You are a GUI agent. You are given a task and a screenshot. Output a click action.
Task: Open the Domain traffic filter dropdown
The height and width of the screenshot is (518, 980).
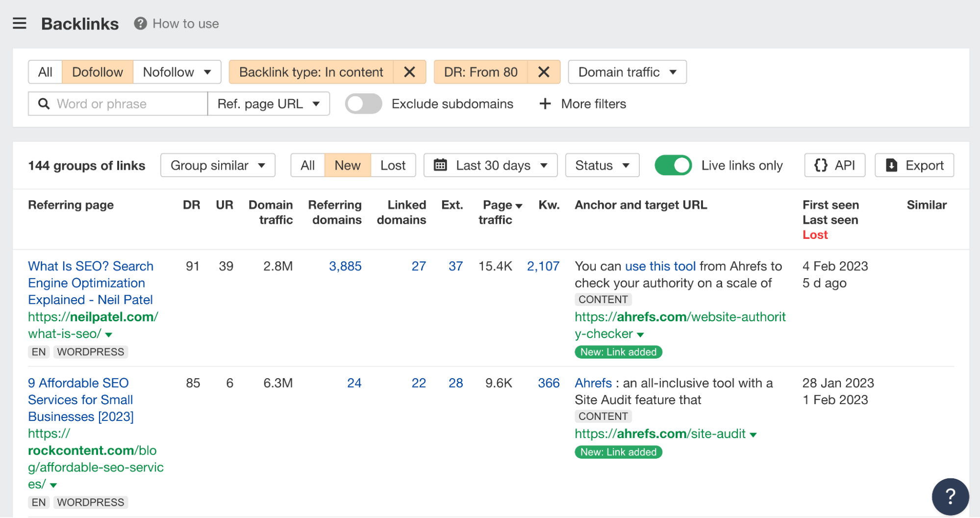[x=627, y=72]
